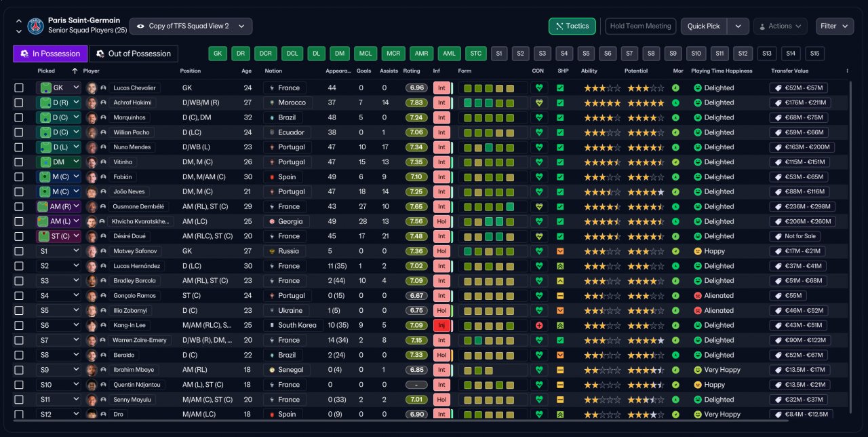The image size is (868, 437).
Task: Tick the checkbox for Lucas Hernández
Action: tap(19, 266)
